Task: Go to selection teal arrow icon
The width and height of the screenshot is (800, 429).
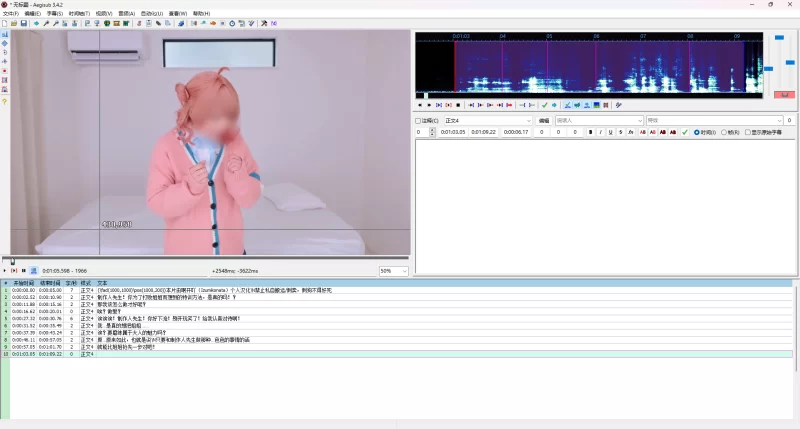Action: (554, 105)
